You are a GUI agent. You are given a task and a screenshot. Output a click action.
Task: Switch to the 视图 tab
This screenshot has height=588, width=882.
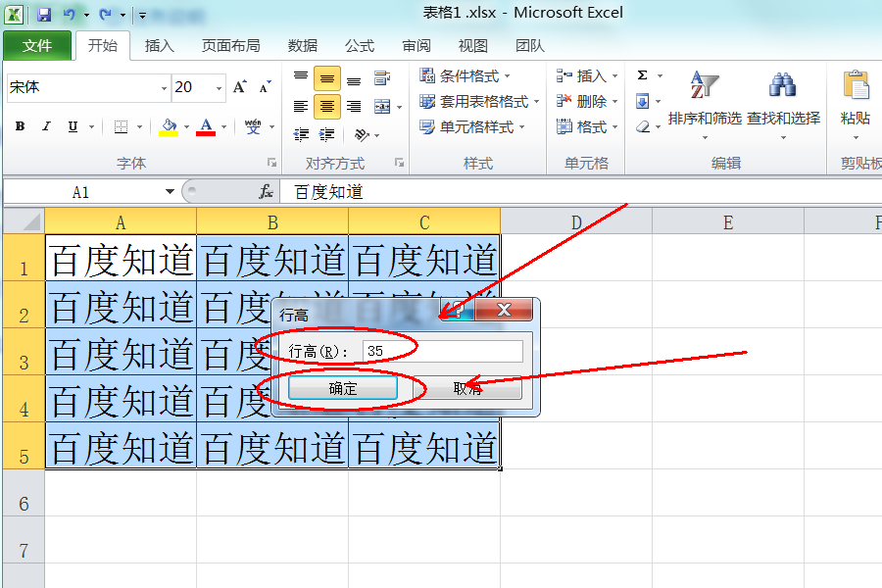click(472, 46)
